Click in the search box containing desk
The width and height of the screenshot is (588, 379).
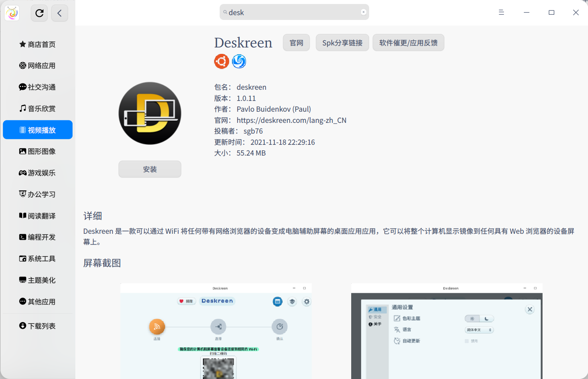294,12
